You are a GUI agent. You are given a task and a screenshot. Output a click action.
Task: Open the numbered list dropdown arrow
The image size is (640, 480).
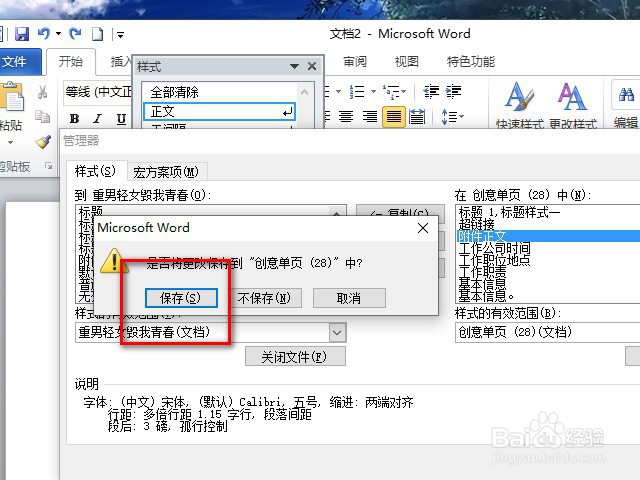point(373,91)
